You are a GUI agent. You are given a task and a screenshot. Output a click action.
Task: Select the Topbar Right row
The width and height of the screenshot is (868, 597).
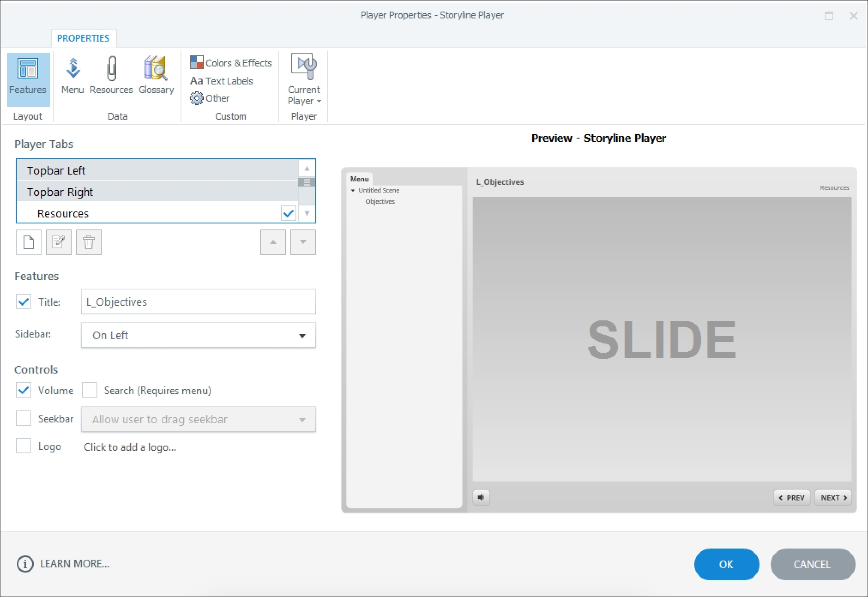coord(157,192)
